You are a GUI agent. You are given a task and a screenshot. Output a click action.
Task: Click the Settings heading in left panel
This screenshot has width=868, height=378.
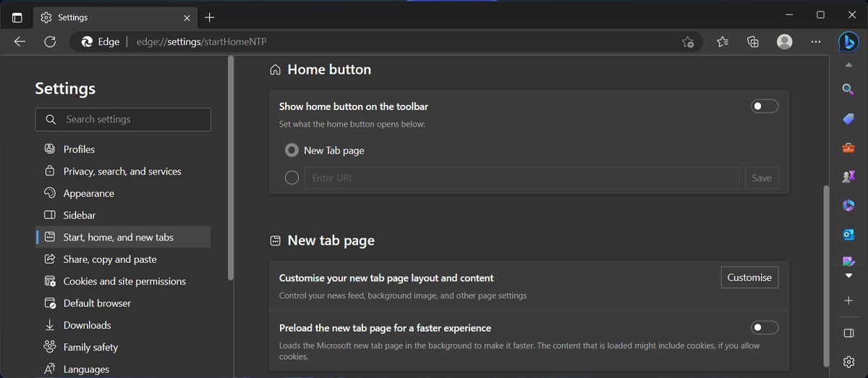[x=65, y=88]
